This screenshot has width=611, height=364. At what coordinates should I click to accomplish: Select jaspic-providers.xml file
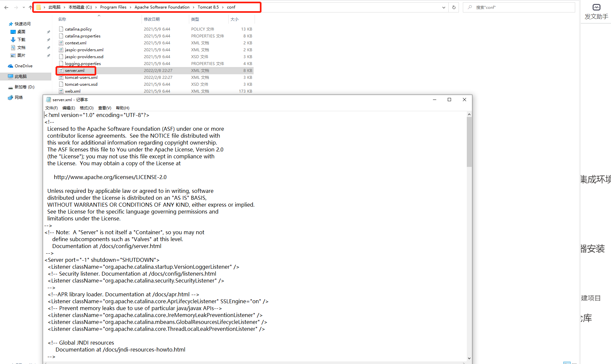84,50
